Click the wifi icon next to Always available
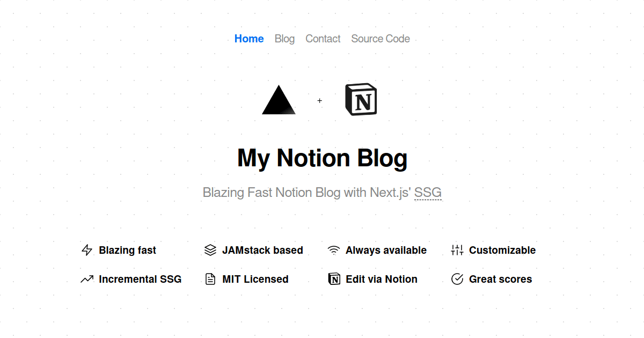The width and height of the screenshot is (644, 338). pos(334,250)
